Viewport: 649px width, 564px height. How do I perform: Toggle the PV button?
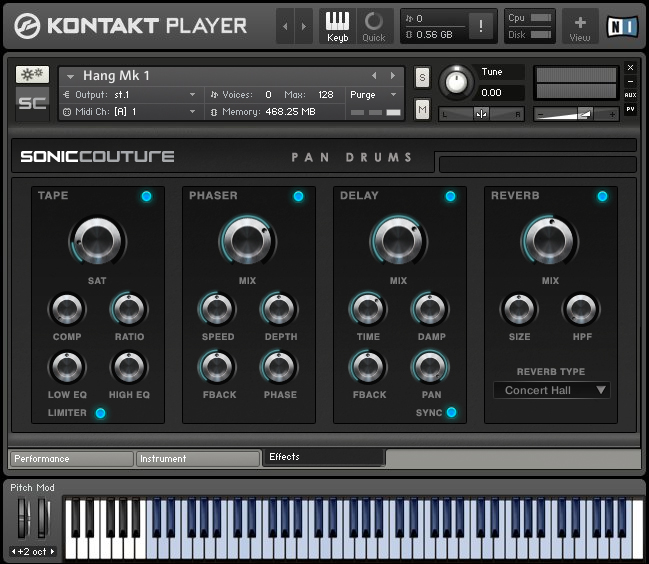(x=630, y=109)
